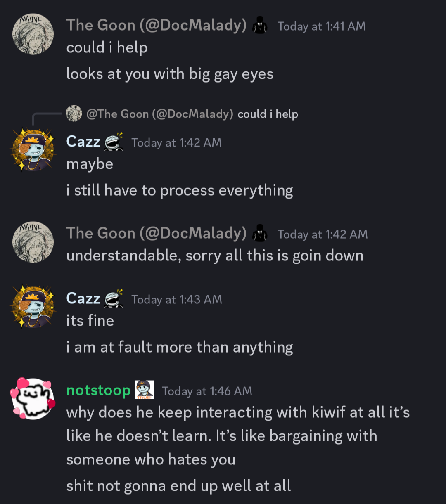The image size is (446, 504).
Task: Click the small reply avatar in the quoted message
Action: [74, 114]
